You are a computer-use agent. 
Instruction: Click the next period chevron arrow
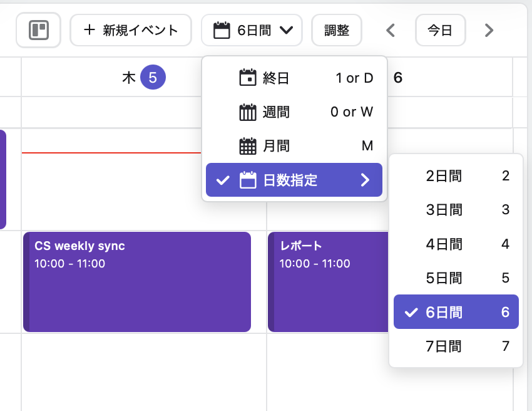click(x=489, y=29)
